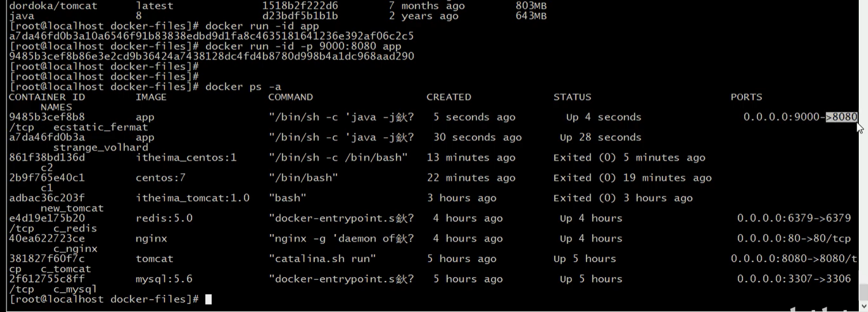The height and width of the screenshot is (312, 868).
Task: Click the itheima_centos:1 image name
Action: coord(186,158)
